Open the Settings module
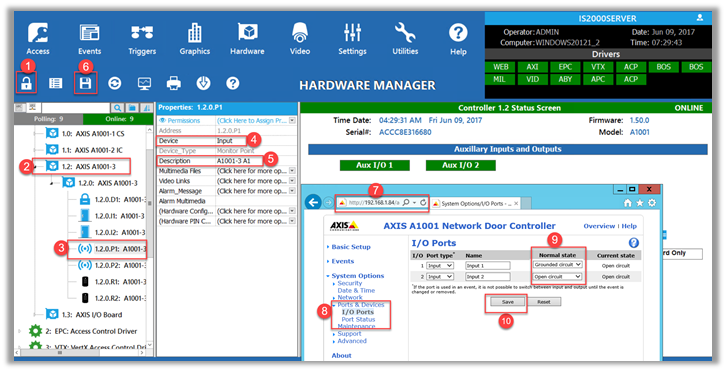 pyautogui.click(x=352, y=39)
